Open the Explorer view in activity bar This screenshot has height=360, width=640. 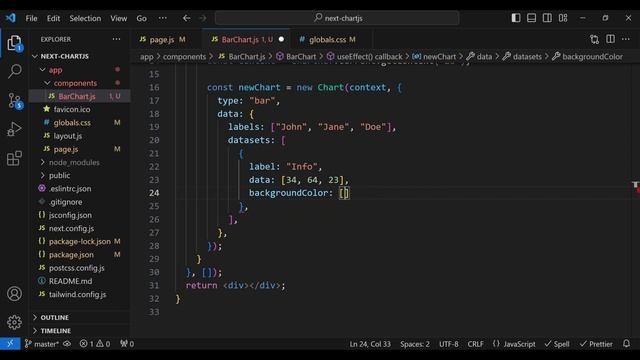14,43
